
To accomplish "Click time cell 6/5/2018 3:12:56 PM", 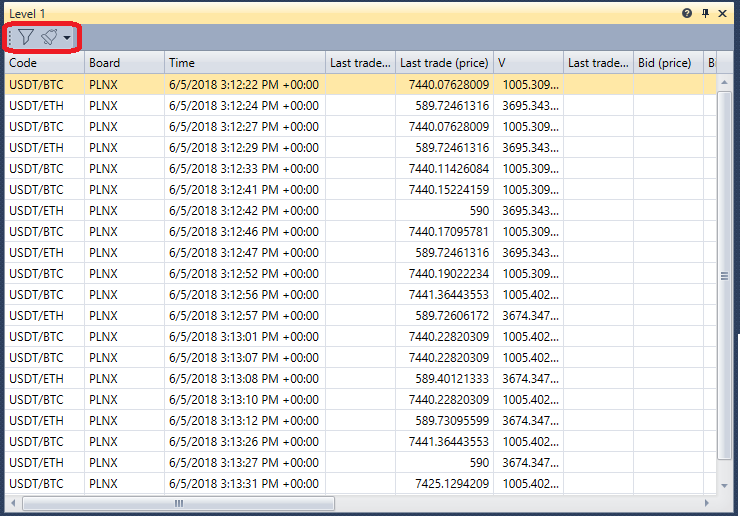I will 244,295.
